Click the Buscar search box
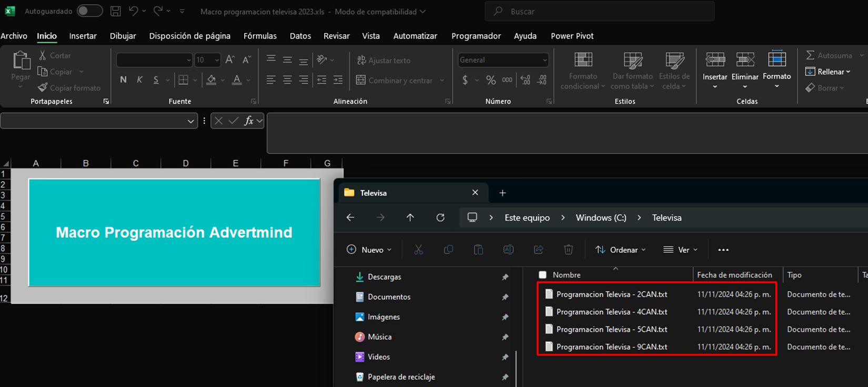 [600, 11]
